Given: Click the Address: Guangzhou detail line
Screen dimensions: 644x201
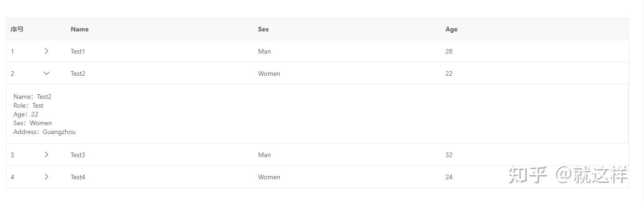Looking at the screenshot, I should 44,132.
